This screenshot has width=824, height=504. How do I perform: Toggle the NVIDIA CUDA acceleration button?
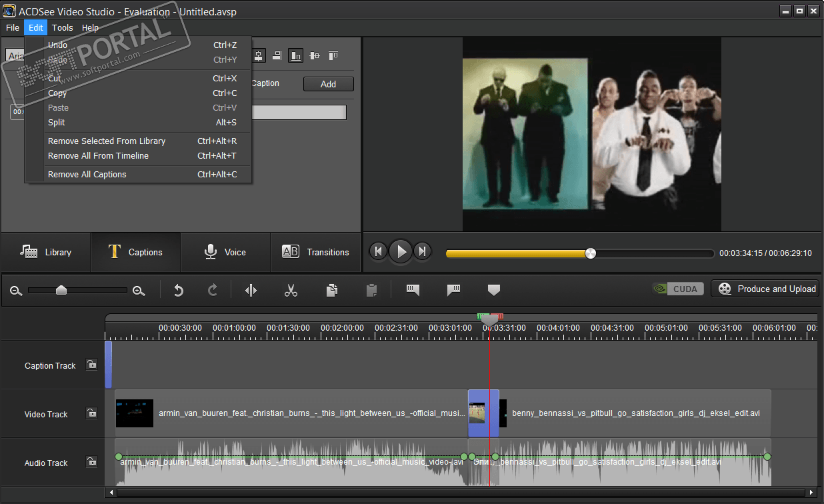678,289
